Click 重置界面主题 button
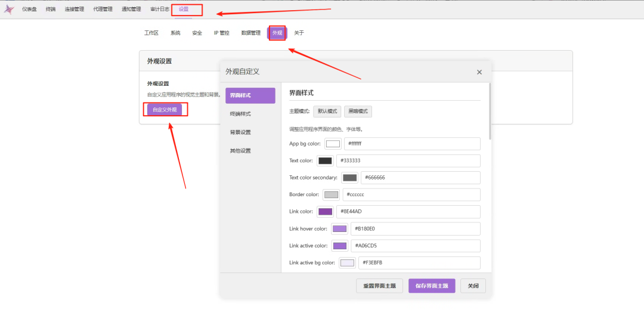The image size is (644, 325). [x=380, y=286]
